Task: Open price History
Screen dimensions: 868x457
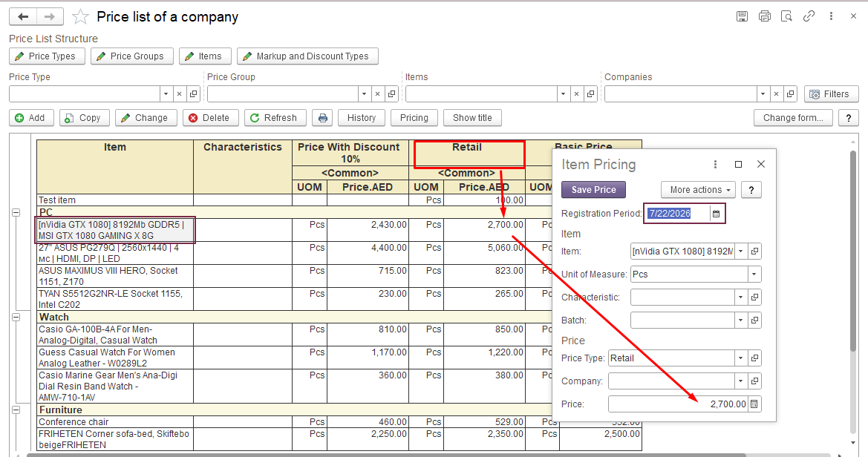Action: point(362,118)
